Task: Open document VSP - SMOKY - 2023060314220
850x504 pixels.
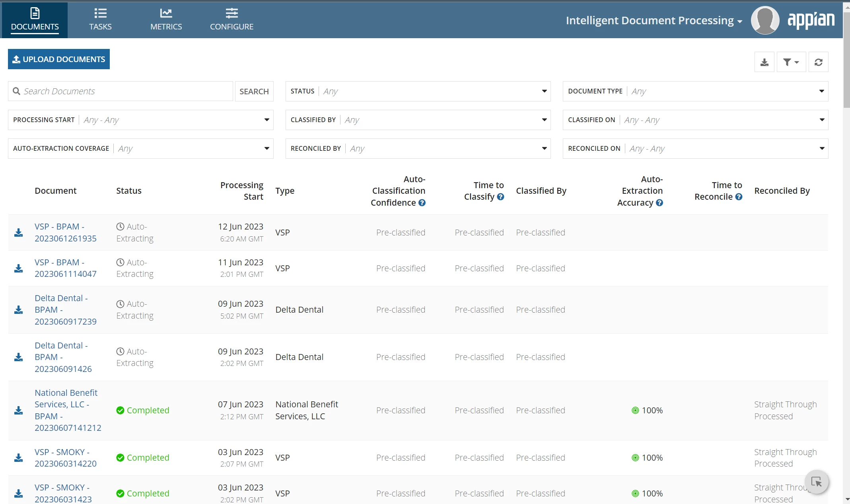Action: coord(66,458)
